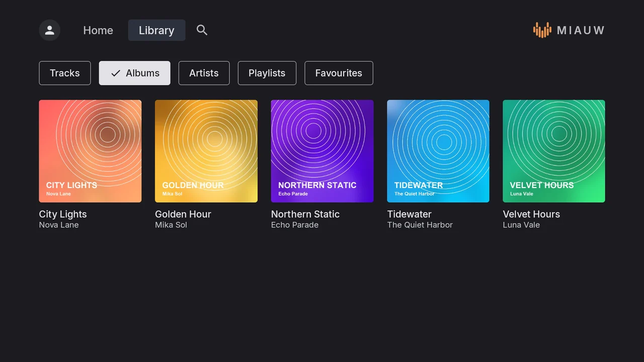The width and height of the screenshot is (644, 362).
Task: Click the Mika Sol artist name below Golden Hour
Action: coord(171,225)
